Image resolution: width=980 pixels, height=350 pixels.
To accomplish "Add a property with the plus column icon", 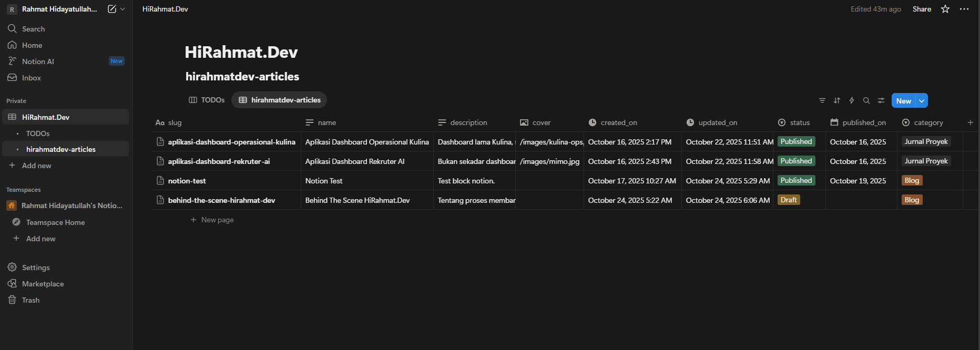I will 970,122.
